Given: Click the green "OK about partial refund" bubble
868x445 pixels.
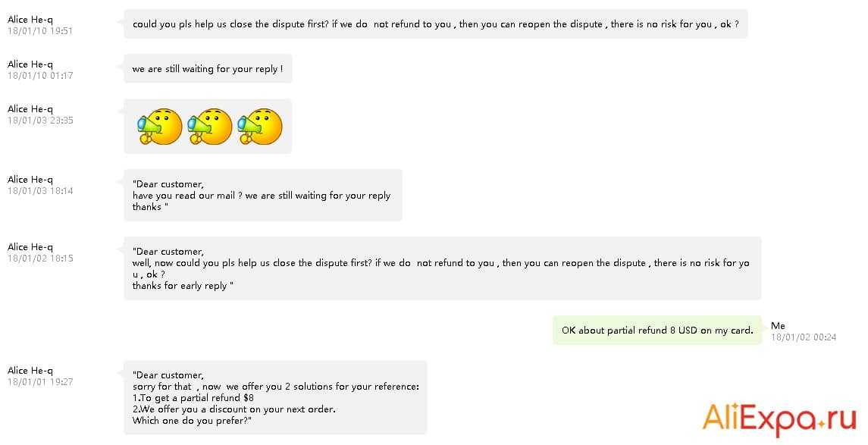Looking at the screenshot, I should pyautogui.click(x=656, y=330).
